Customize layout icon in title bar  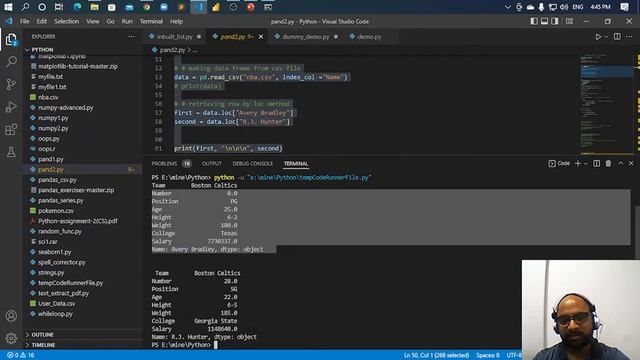569,21
